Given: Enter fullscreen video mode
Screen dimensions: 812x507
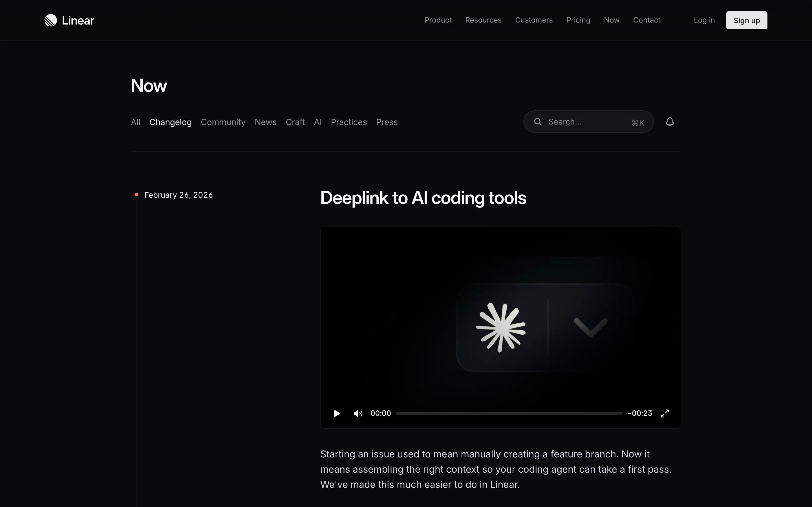Looking at the screenshot, I should (664, 413).
